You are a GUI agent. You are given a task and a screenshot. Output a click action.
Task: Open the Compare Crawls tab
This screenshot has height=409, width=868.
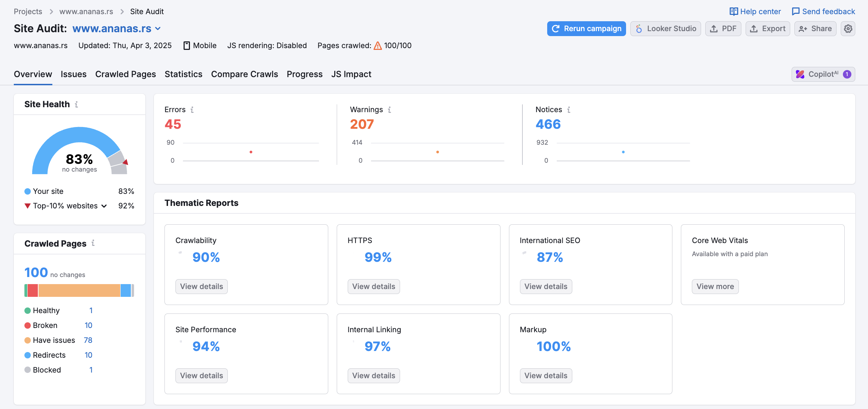[x=245, y=74]
